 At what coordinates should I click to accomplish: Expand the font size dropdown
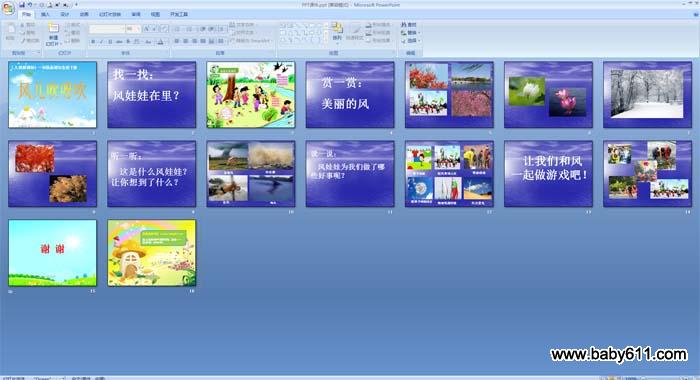[133, 29]
